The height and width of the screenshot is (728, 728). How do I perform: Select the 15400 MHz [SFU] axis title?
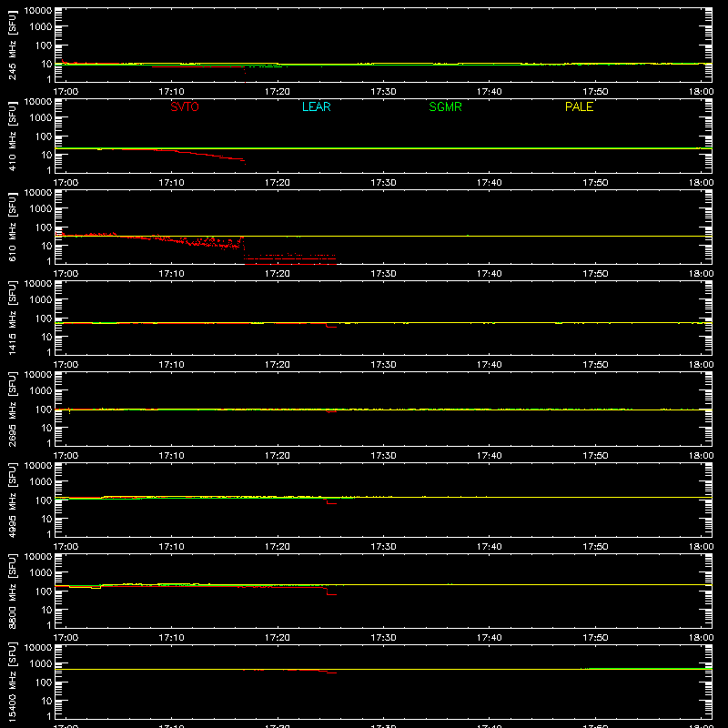12,682
